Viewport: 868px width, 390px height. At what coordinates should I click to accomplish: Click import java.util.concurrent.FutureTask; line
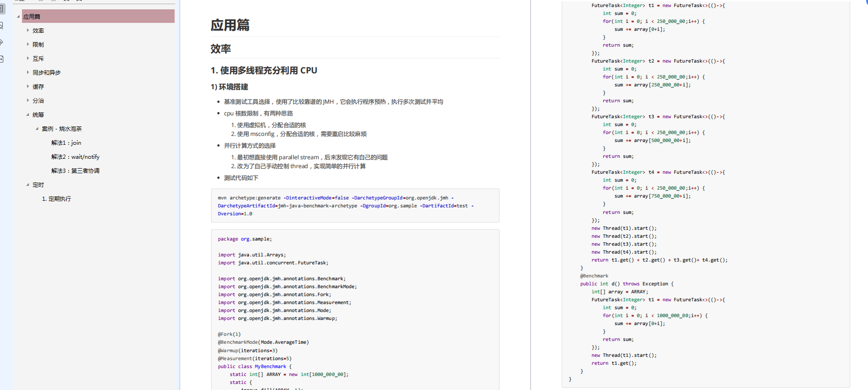pos(273,262)
